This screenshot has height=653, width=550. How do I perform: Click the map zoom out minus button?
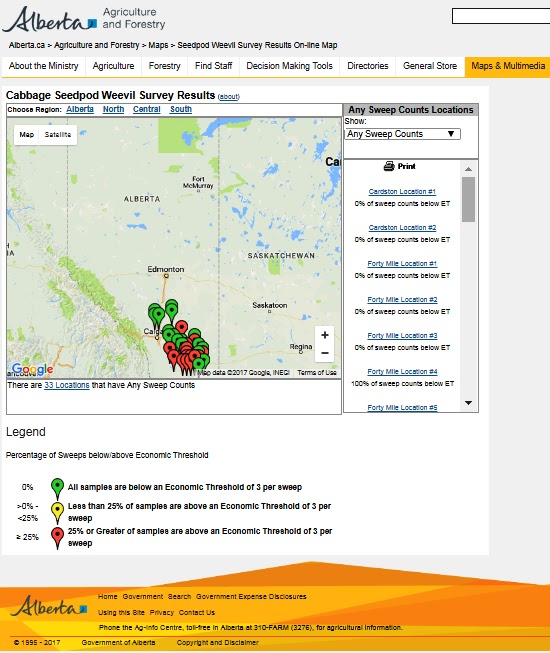click(x=325, y=353)
